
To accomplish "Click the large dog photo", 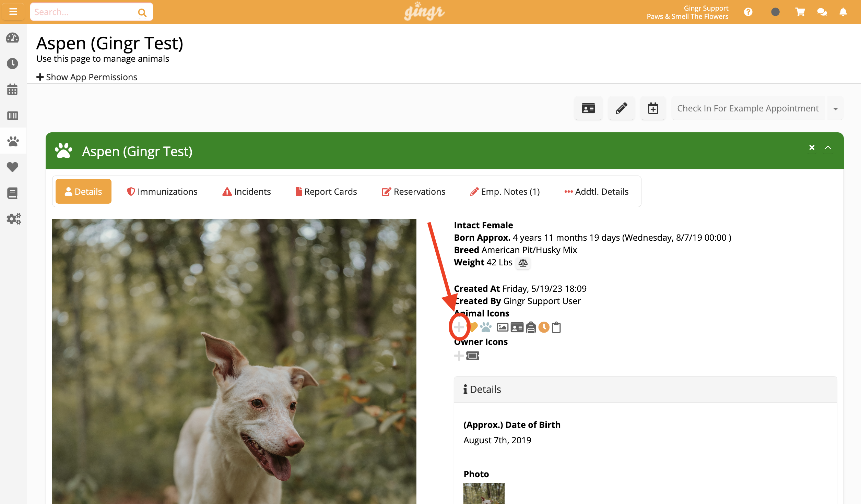I will point(234,361).
